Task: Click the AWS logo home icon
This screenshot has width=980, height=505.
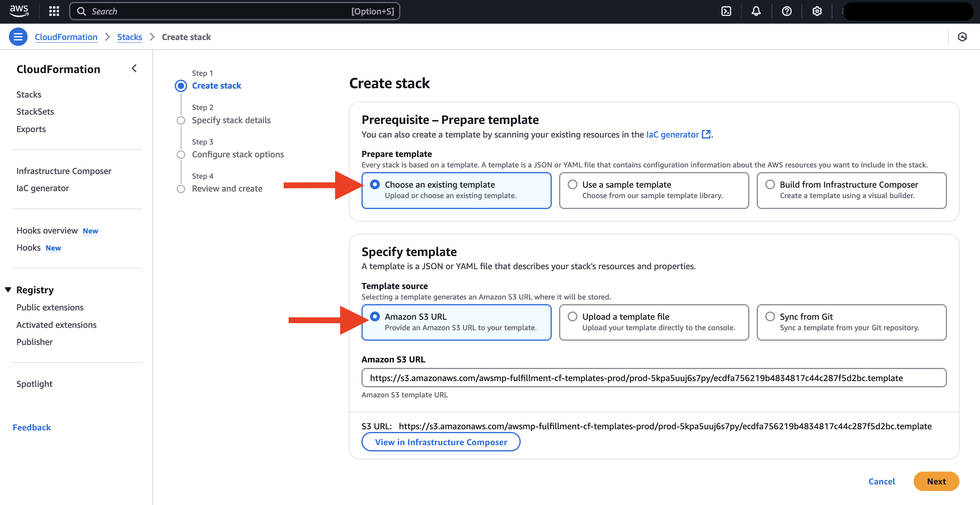Action: coord(19,11)
